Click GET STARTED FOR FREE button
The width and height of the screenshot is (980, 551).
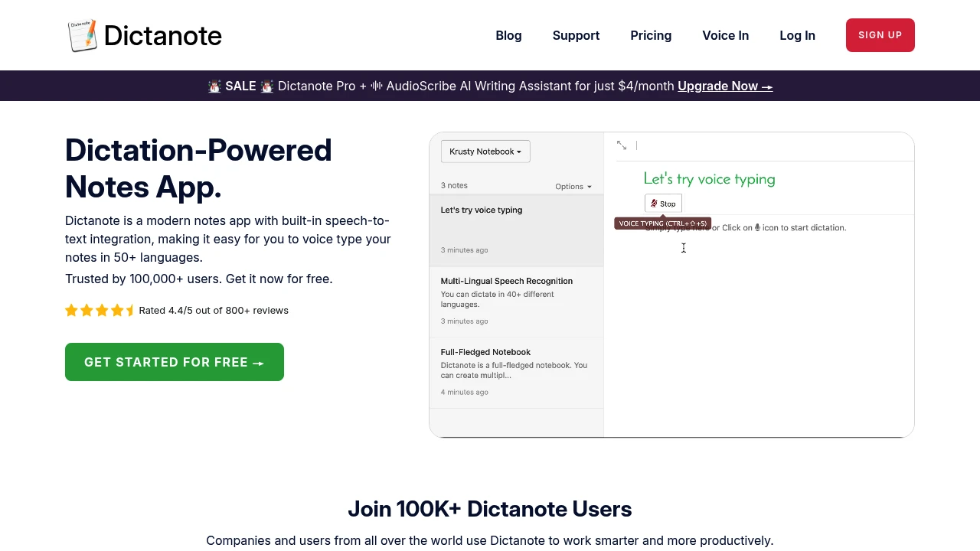coord(175,362)
